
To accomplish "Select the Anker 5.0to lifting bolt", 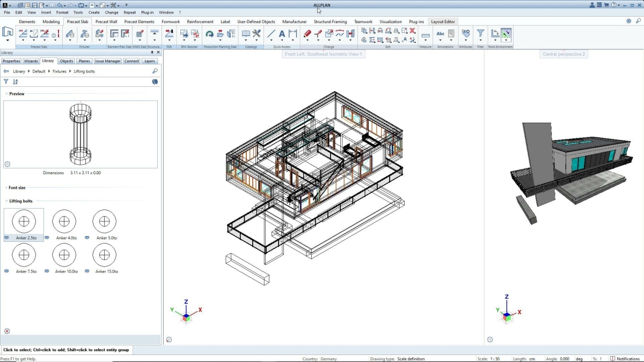I will click(104, 221).
